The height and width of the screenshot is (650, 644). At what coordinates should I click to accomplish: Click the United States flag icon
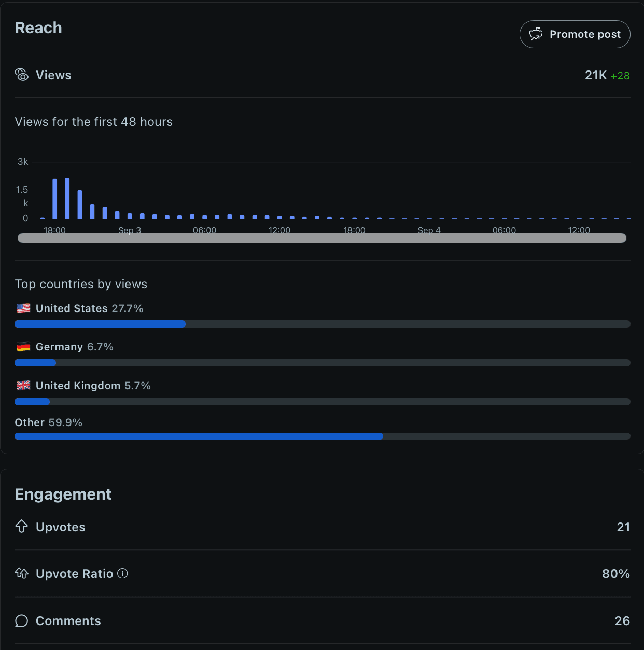[23, 308]
